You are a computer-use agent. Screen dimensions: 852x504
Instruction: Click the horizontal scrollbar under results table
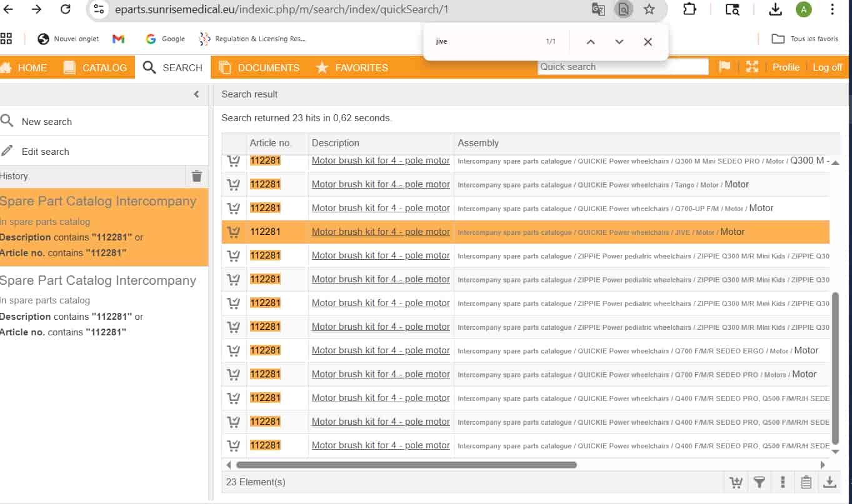406,465
